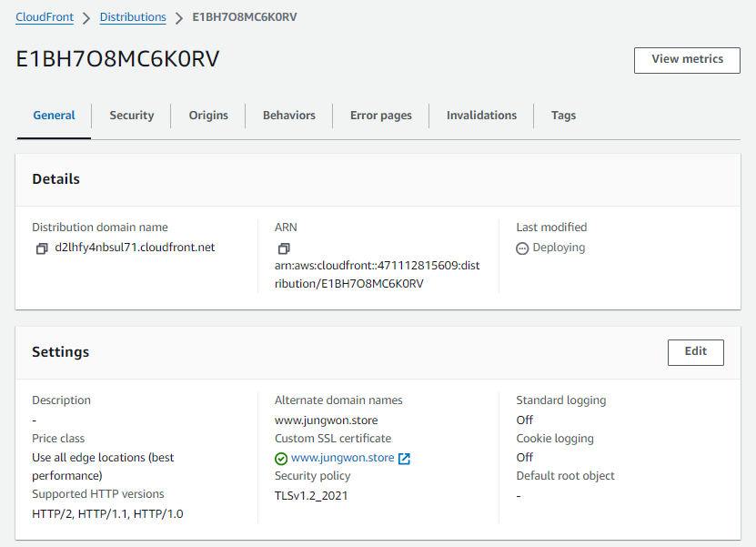Open the Behaviors tab
The width and height of the screenshot is (756, 547).
tap(288, 116)
